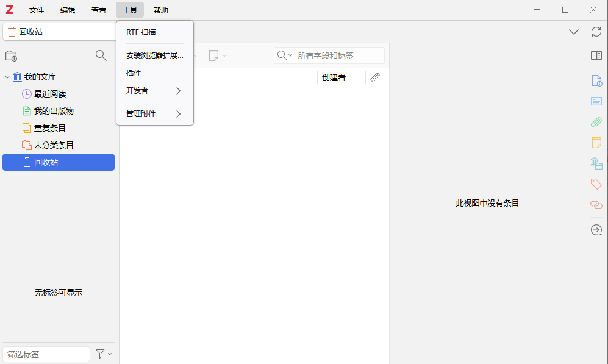Open the notes section icon
This screenshot has height=364, width=608.
[x=596, y=143]
